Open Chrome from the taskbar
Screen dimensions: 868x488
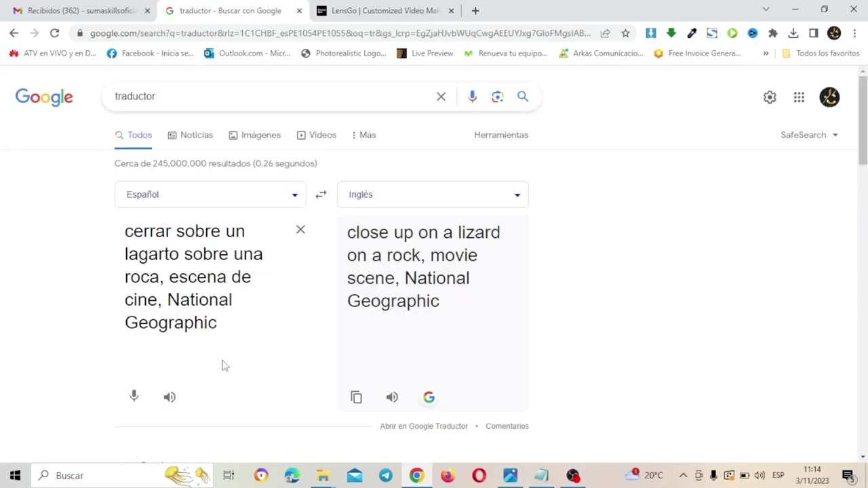[x=416, y=475]
